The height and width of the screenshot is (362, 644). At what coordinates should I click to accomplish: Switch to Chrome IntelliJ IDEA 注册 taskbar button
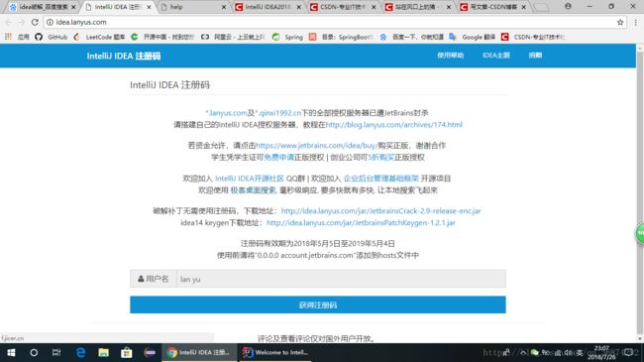[199, 352]
